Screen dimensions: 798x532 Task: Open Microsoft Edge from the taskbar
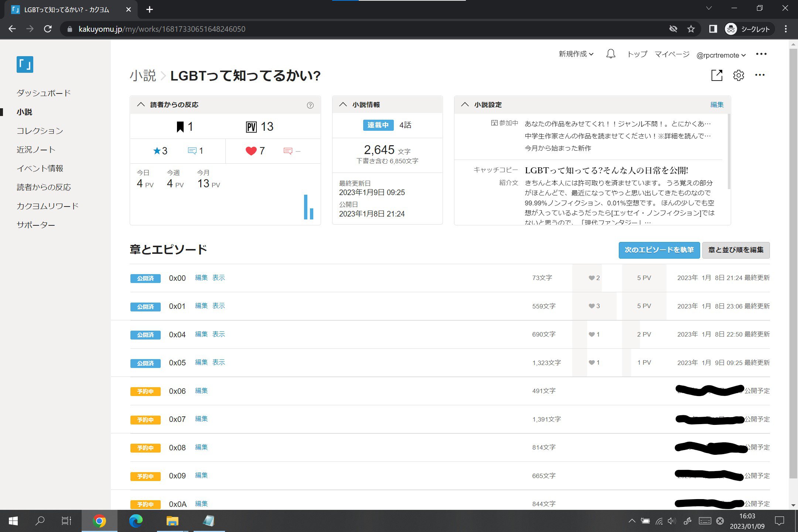click(x=136, y=521)
